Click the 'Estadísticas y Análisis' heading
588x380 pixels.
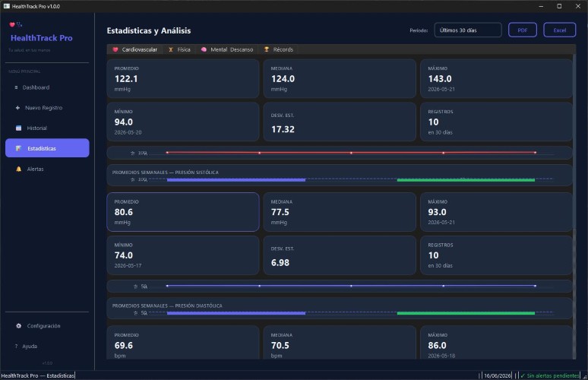[x=149, y=30]
